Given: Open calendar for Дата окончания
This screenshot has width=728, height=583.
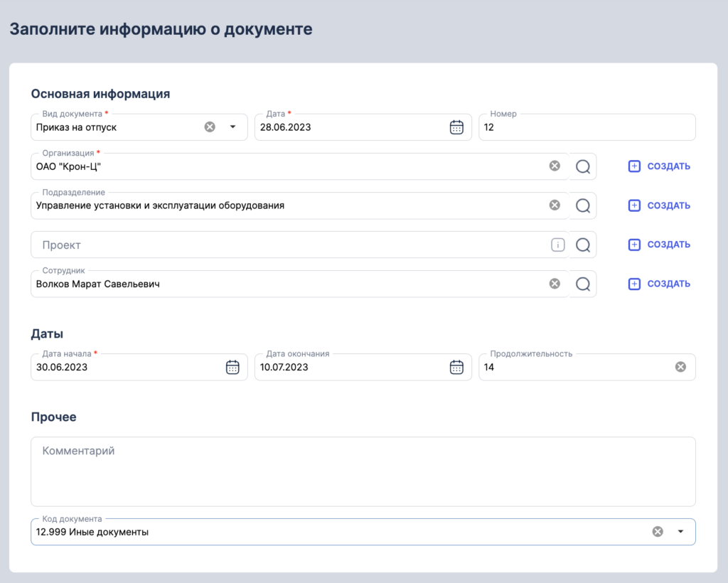Looking at the screenshot, I should coord(456,367).
